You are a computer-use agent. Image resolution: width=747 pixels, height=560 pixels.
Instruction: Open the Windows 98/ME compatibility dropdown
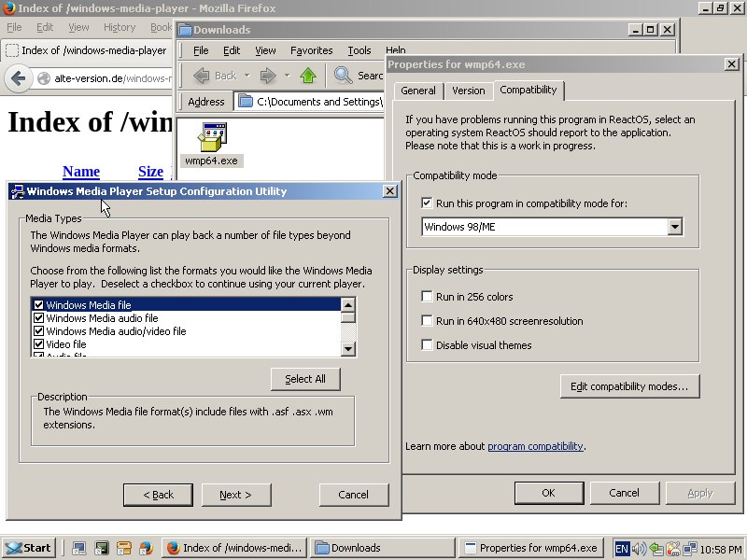(675, 227)
